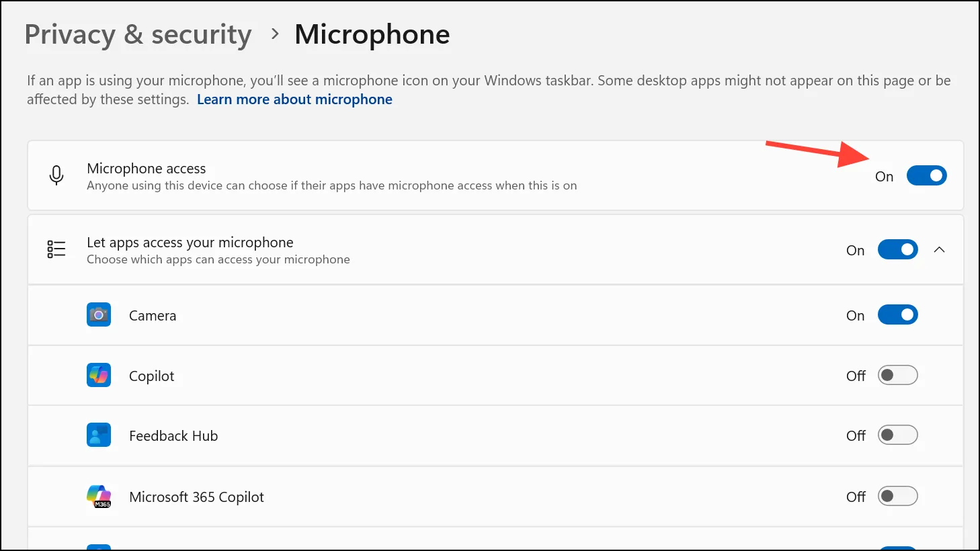The width and height of the screenshot is (980, 551).
Task: Select the Camera app row label
Action: (153, 316)
